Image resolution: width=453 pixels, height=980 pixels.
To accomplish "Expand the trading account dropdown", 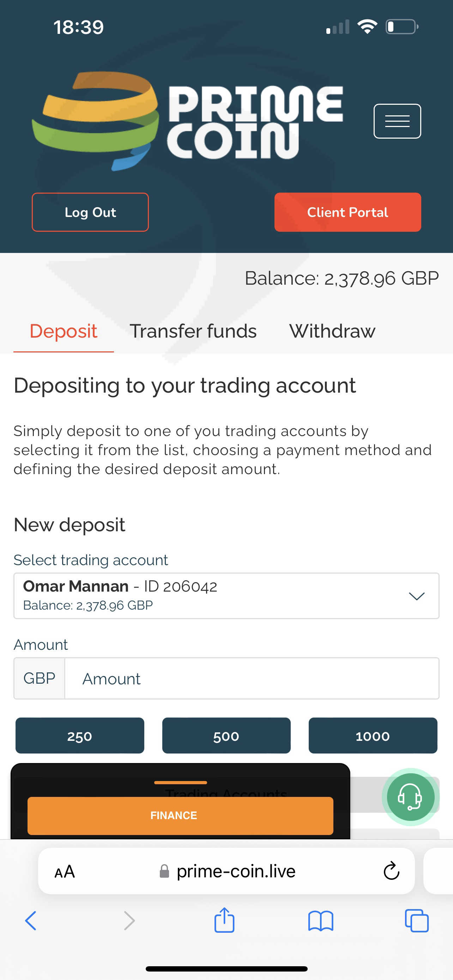I will (416, 596).
